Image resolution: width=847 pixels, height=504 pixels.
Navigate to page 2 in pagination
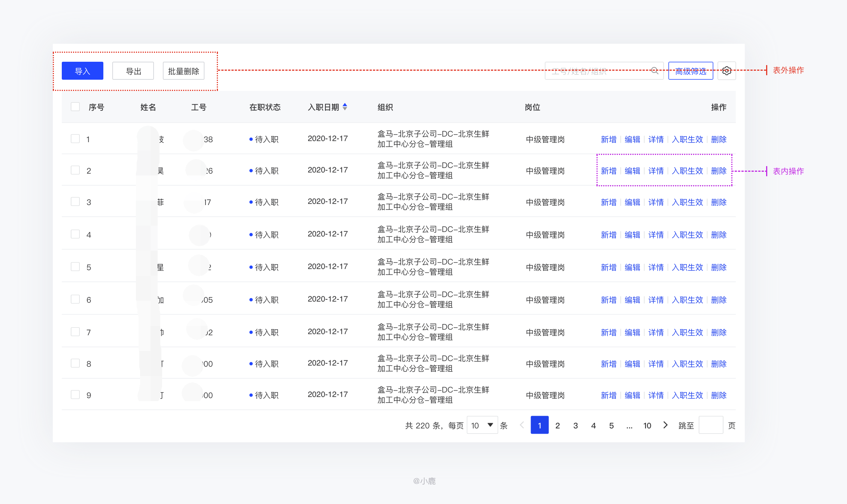pos(558,426)
